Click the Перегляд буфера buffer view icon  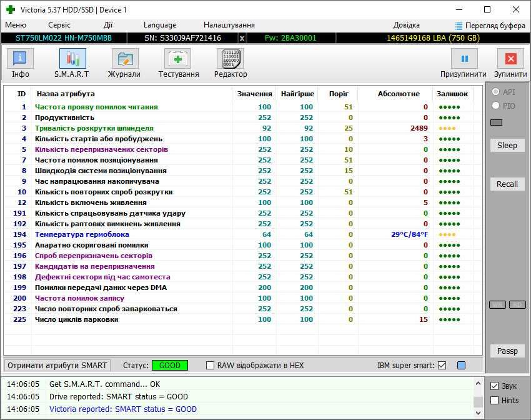(458, 26)
